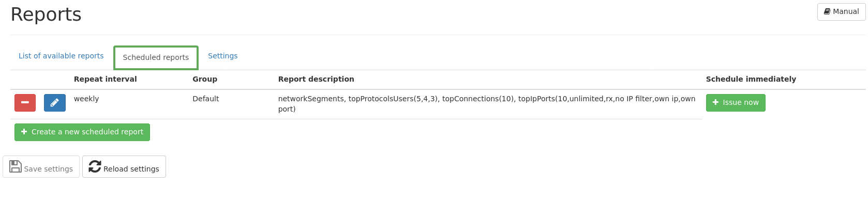Click the Group column header
Screen dimensions: 868x217
(x=205, y=79)
